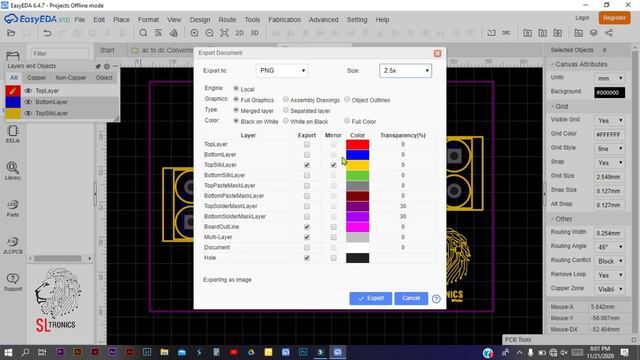
Task: Minimize the Layers and Objects panel
Action: 115,66
